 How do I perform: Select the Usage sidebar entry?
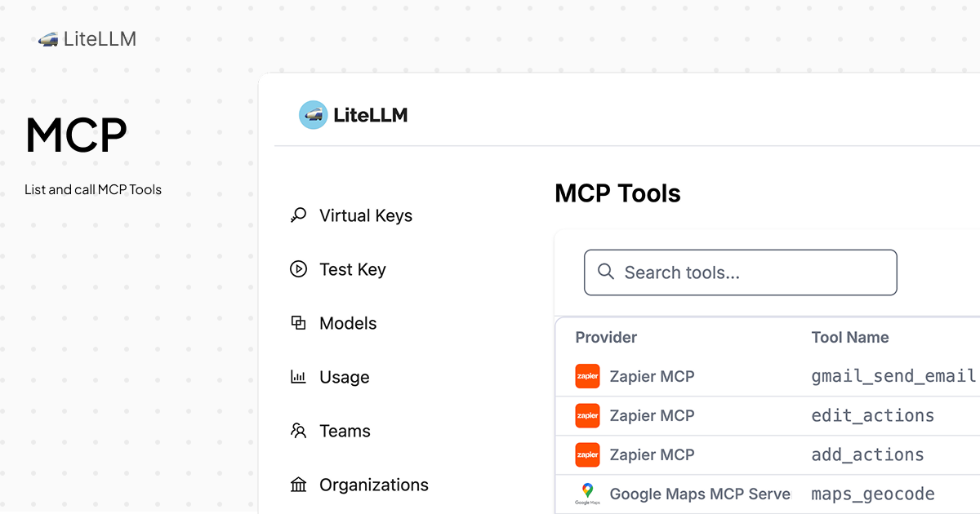point(344,377)
